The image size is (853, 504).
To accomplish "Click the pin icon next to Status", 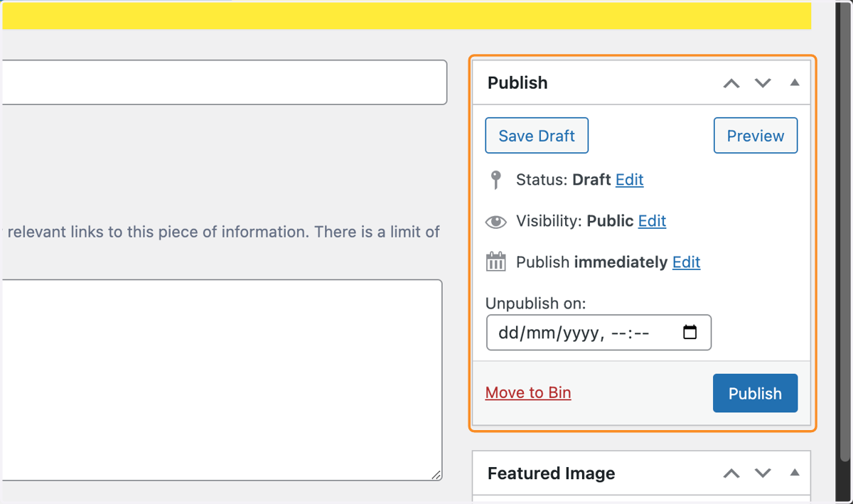I will [x=496, y=180].
